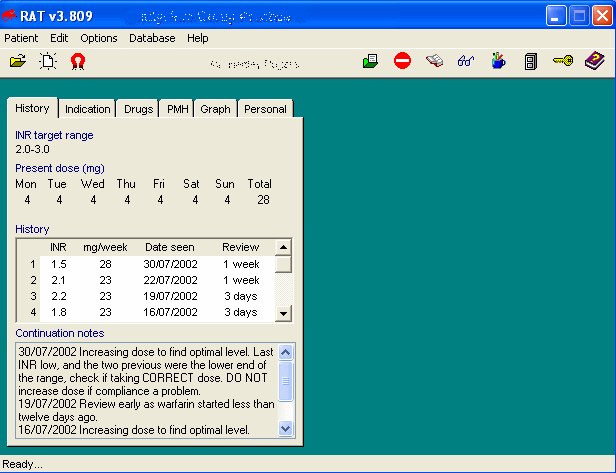
Task: Click the red stop sign icon
Action: 402,61
